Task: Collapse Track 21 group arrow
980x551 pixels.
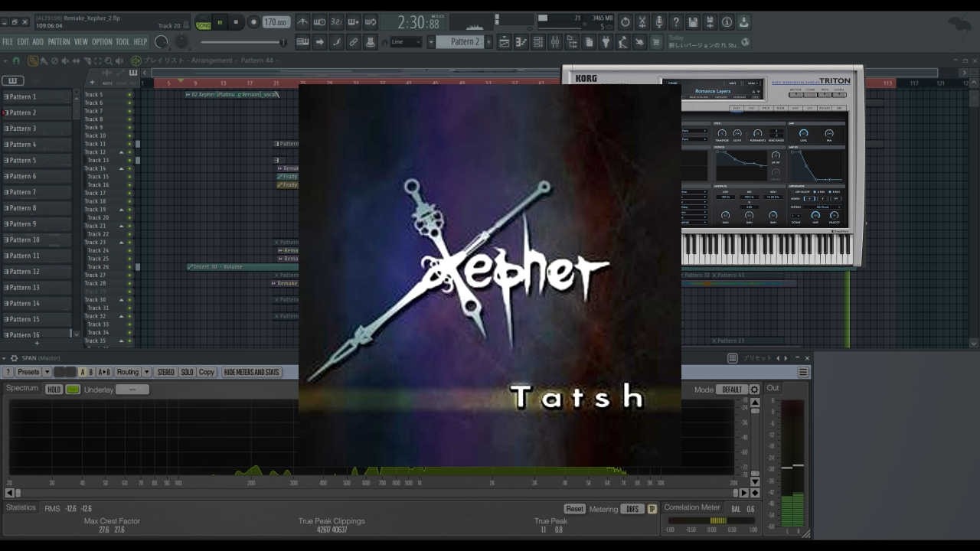Action: pyautogui.click(x=121, y=226)
